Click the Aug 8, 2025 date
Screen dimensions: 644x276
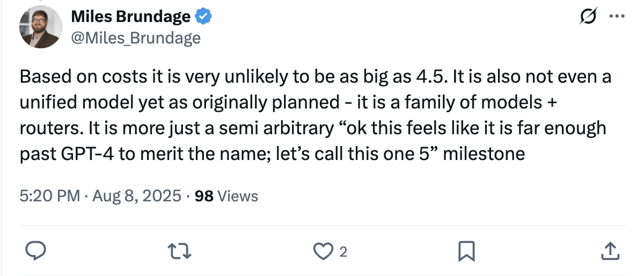coord(136,196)
